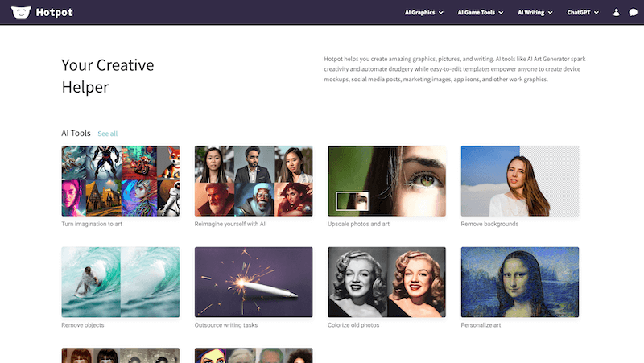
Task: Open the Colorize old photos image
Action: coord(386,282)
